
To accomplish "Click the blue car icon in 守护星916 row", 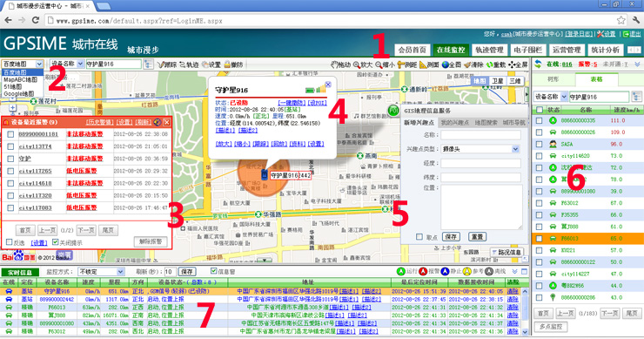I will tap(8, 291).
